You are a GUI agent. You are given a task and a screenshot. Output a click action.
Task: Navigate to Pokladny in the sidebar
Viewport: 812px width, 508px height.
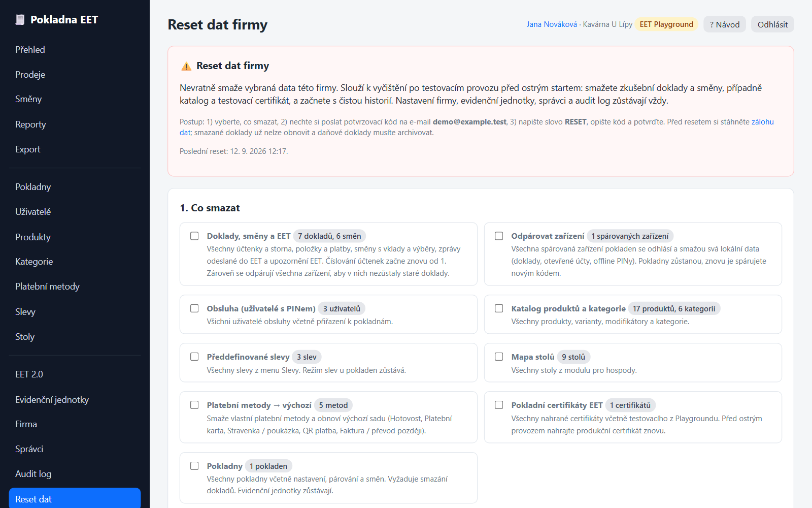pyautogui.click(x=75, y=187)
